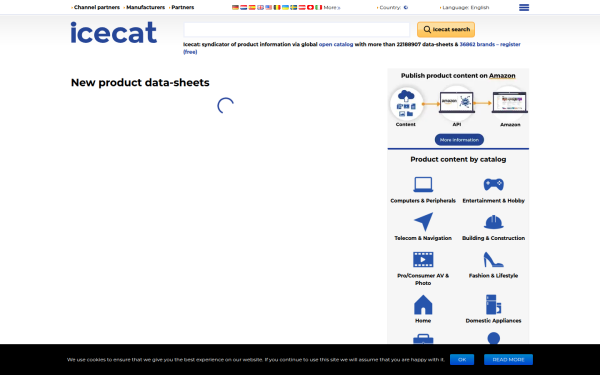The image size is (600, 375).
Task: Click the API laptop icon
Action: pyautogui.click(x=457, y=103)
